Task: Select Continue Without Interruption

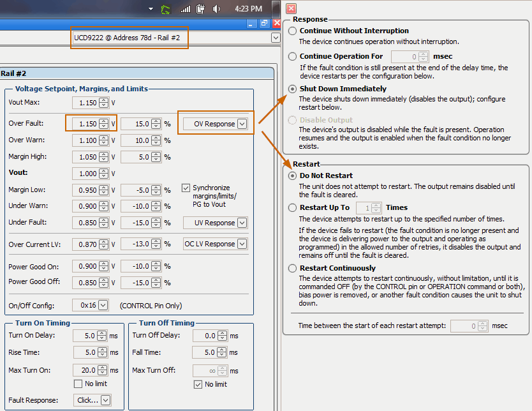Action: 292,31
